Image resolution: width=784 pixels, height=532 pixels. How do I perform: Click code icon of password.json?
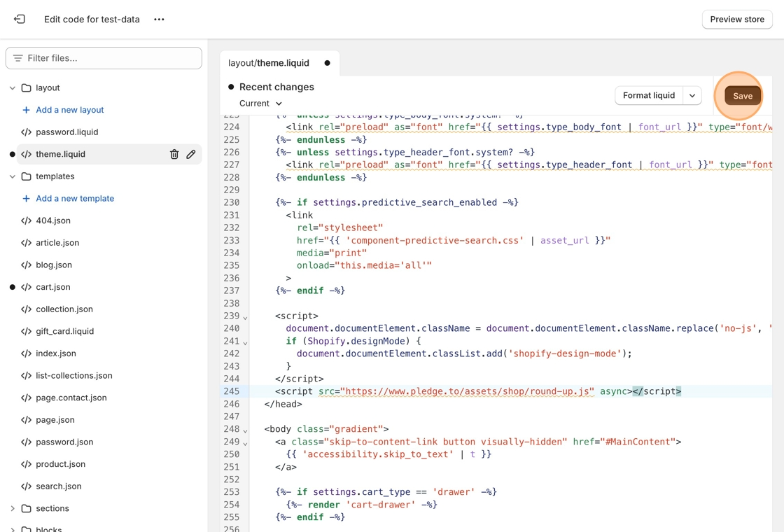click(26, 442)
